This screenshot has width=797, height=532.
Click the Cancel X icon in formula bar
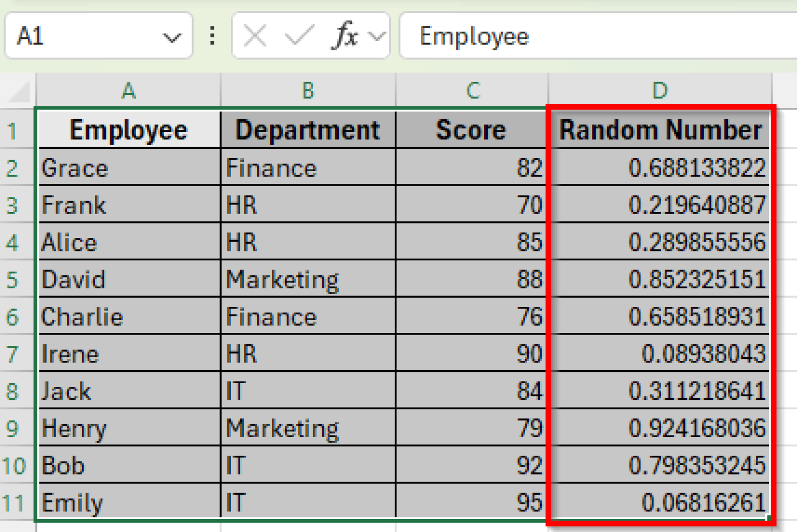(255, 36)
